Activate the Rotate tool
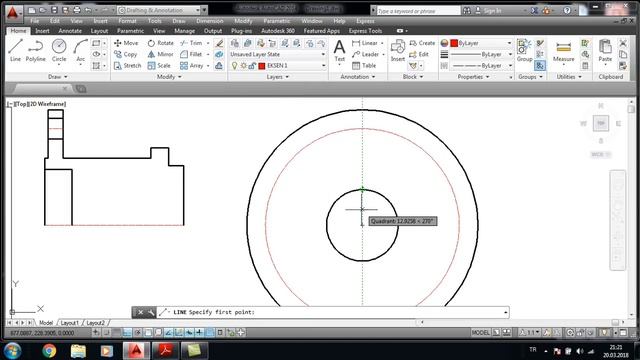Image resolution: width=640 pixels, height=360 pixels. pos(160,43)
